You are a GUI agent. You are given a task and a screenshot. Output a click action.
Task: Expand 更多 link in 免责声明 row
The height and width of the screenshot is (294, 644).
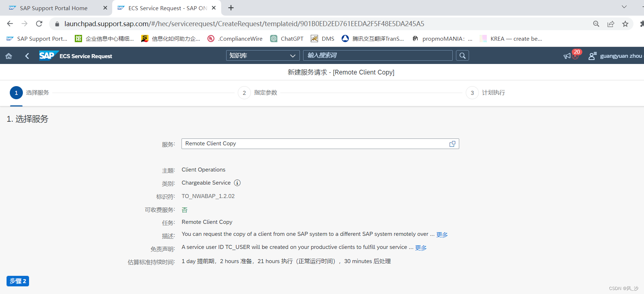[x=421, y=248]
